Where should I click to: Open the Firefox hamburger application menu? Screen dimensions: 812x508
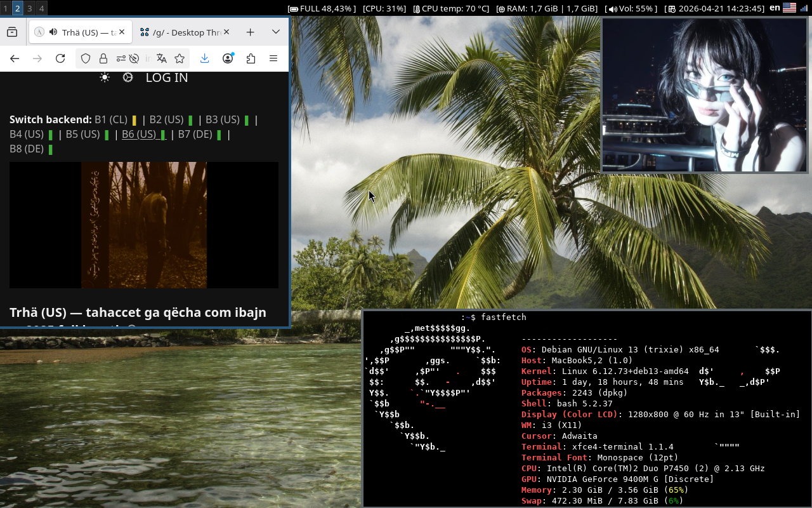click(x=273, y=58)
